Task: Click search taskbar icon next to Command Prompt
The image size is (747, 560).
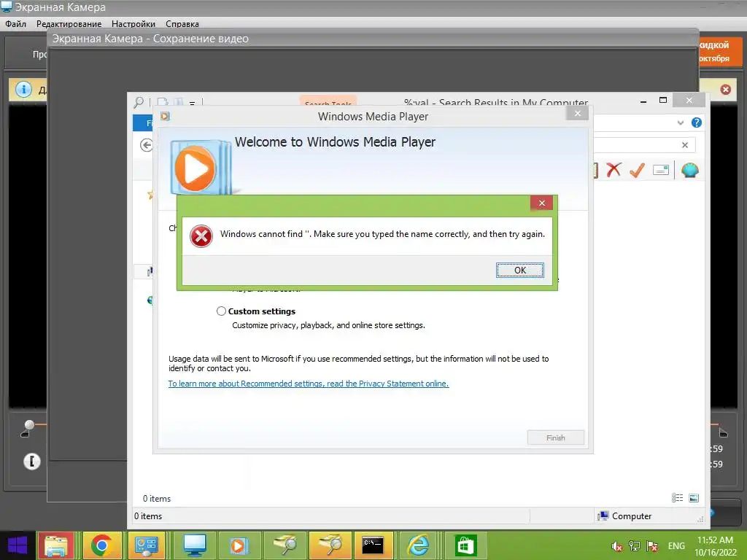Action: [x=330, y=545]
